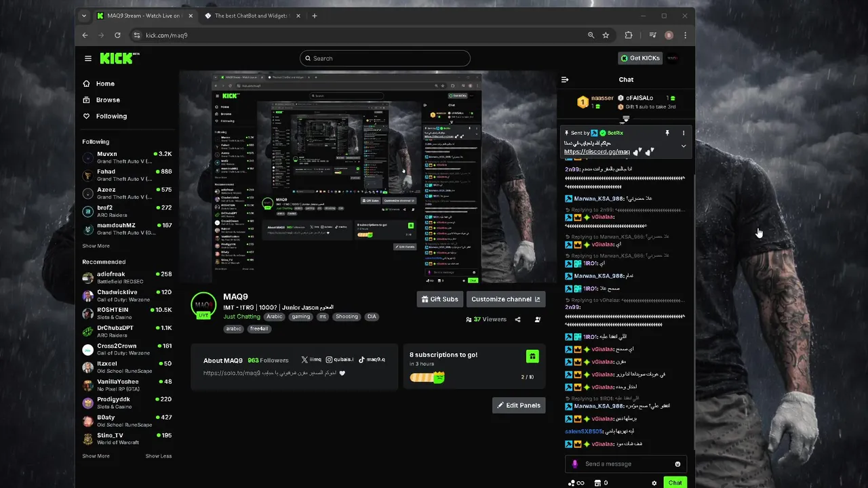Open chat settings gear icon
The height and width of the screenshot is (488, 868).
(654, 483)
